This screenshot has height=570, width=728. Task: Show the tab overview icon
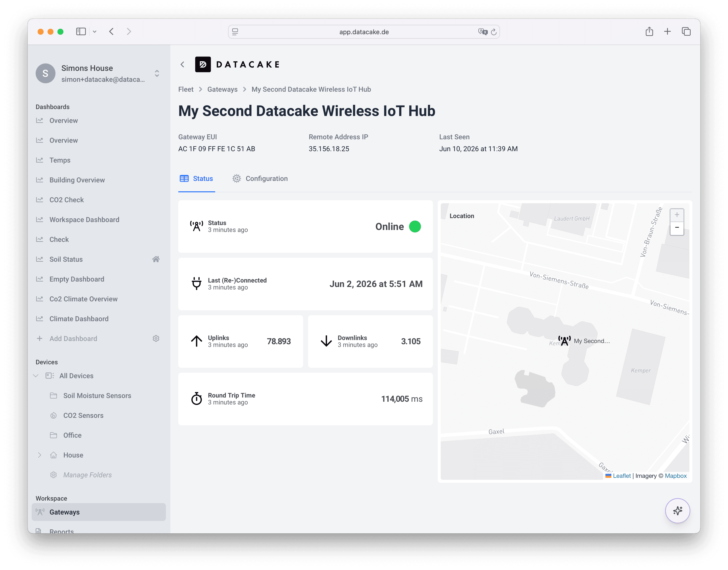[x=686, y=32]
